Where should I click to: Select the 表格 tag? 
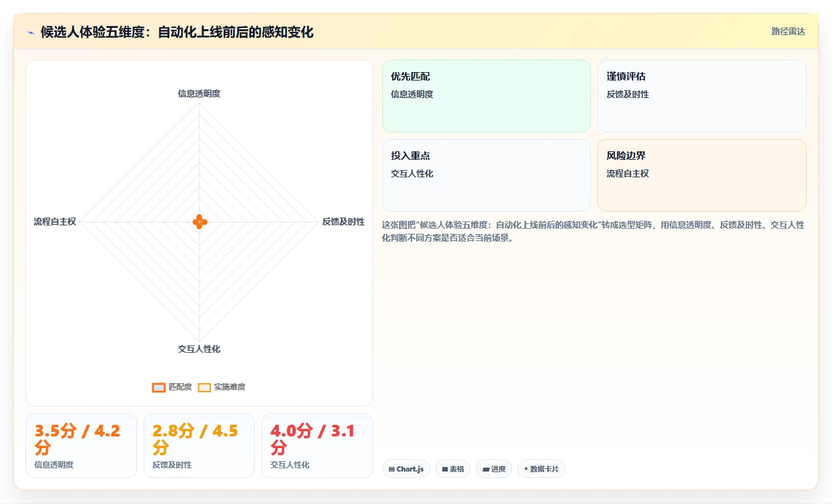pyautogui.click(x=453, y=469)
